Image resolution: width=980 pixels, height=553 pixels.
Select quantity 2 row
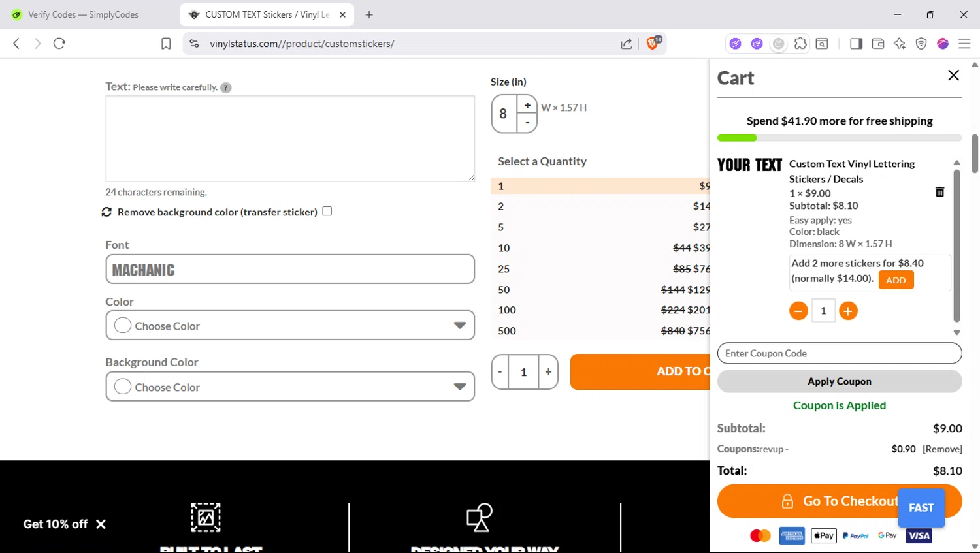point(600,206)
